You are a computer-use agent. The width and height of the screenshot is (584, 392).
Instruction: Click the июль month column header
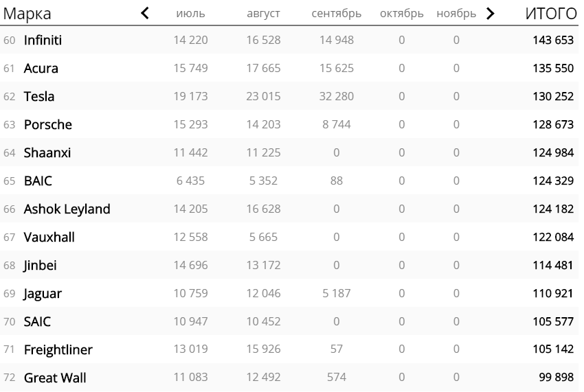190,14
